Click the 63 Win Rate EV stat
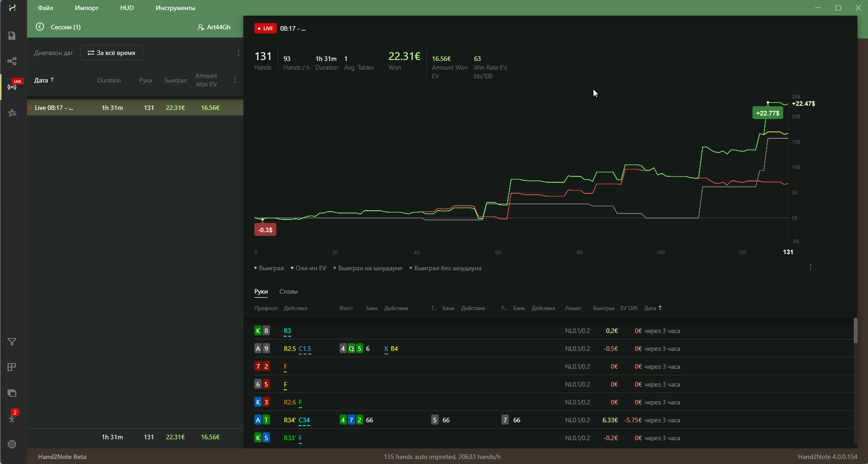The width and height of the screenshot is (868, 464). click(478, 59)
